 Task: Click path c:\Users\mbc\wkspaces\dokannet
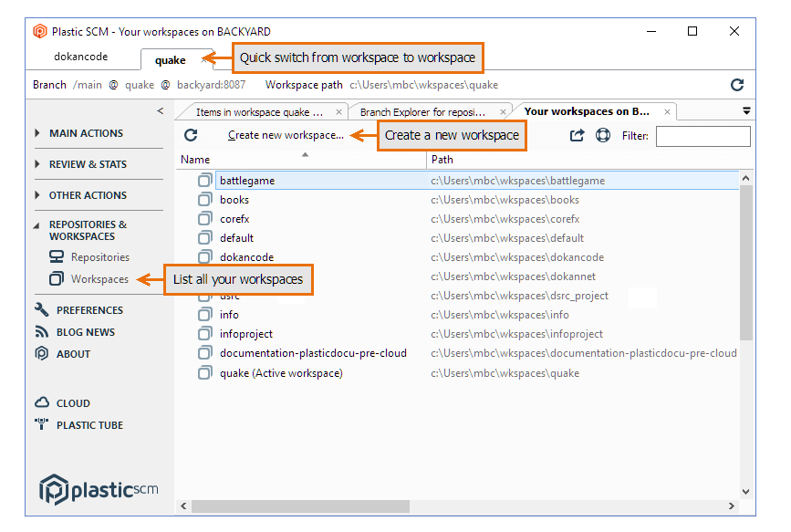click(x=513, y=276)
